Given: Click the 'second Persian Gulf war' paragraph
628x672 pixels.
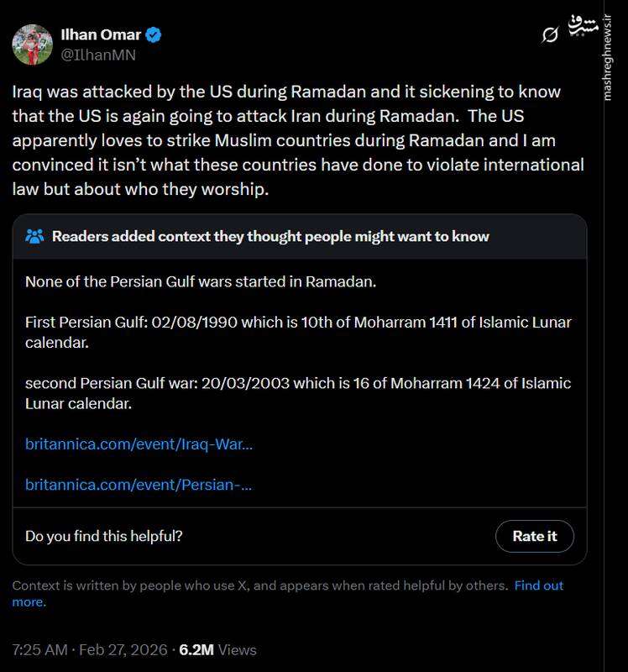Looking at the screenshot, I should (298, 393).
